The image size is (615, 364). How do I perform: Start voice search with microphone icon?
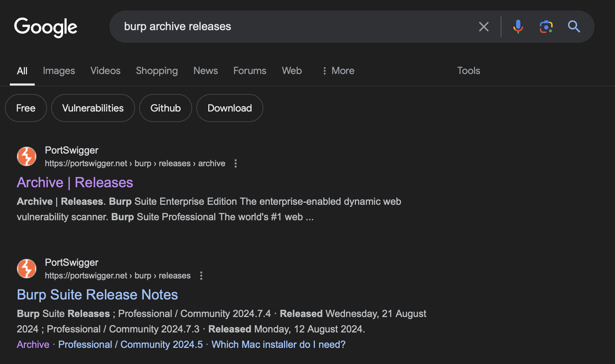click(x=518, y=27)
